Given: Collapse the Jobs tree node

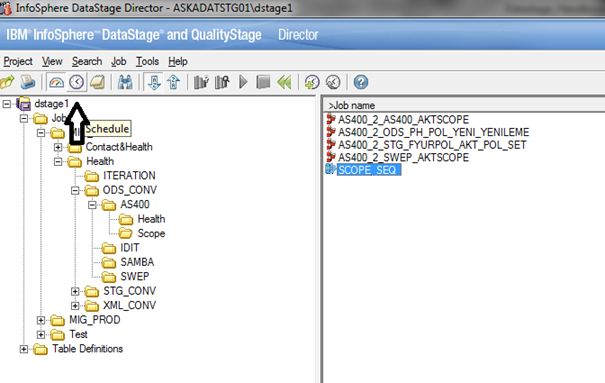Looking at the screenshot, I should [x=24, y=118].
